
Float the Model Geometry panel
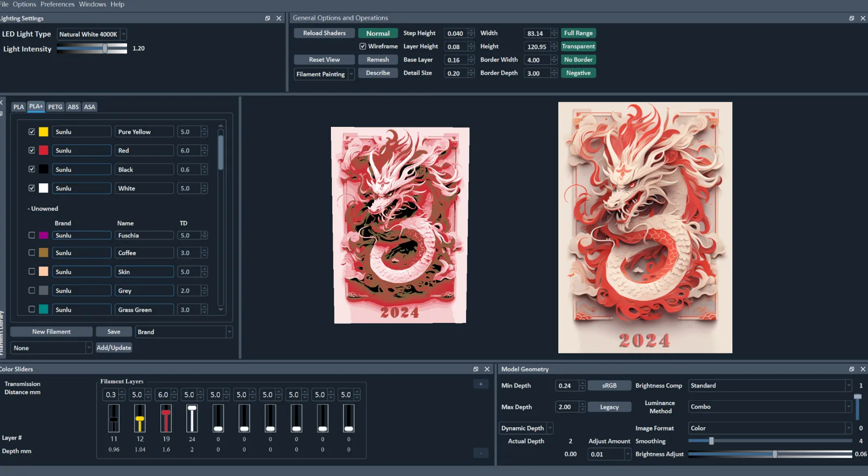[x=852, y=369]
